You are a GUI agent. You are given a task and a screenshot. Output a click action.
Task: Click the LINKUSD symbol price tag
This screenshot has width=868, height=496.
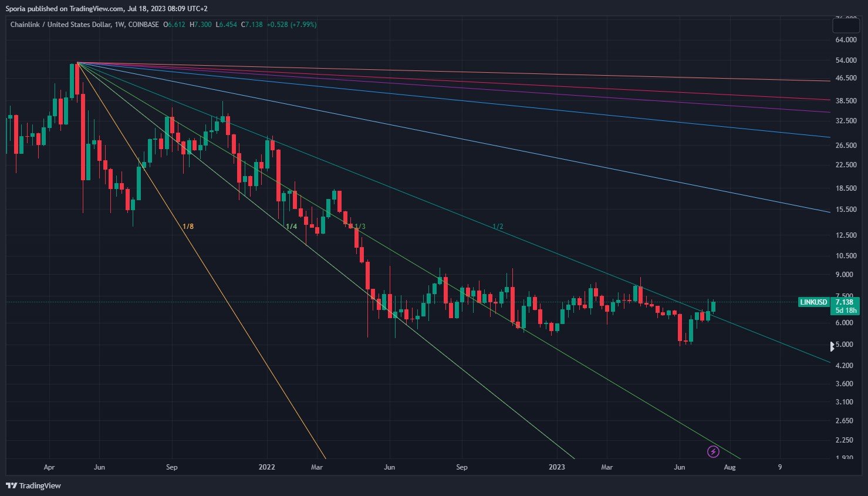tap(813, 302)
